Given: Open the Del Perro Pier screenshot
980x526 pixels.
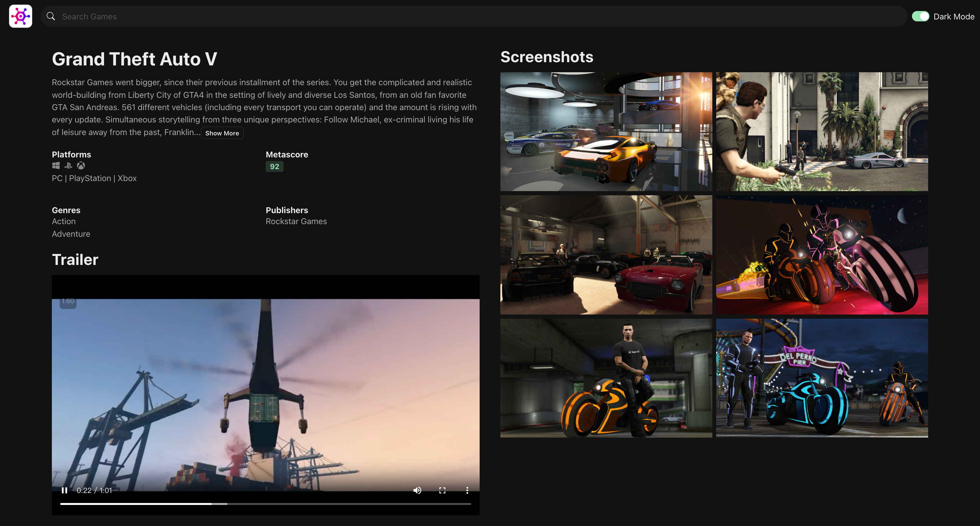Looking at the screenshot, I should (x=822, y=378).
